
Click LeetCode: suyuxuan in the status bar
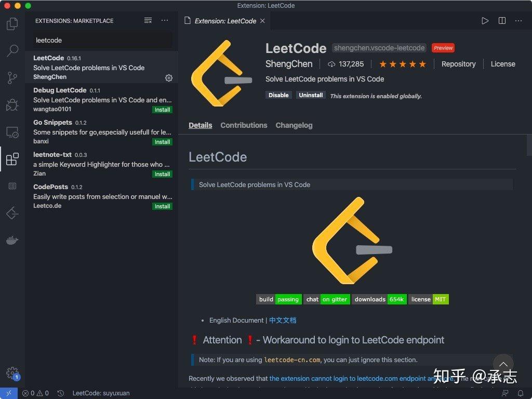point(101,393)
